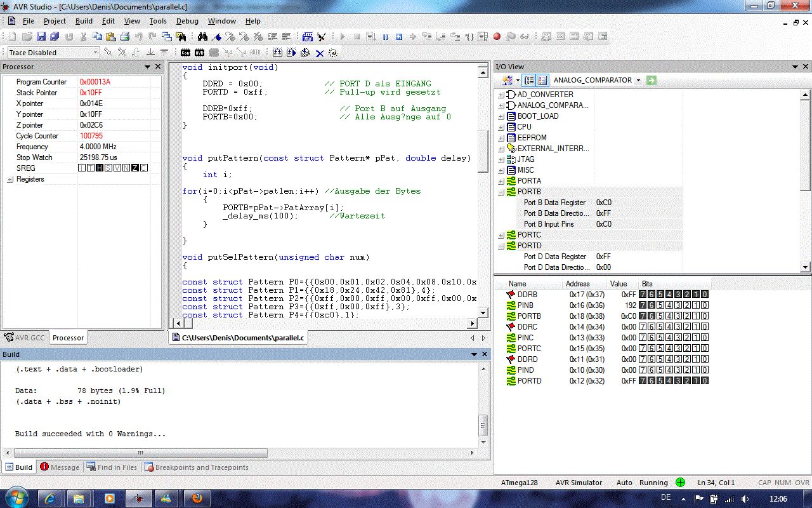Screen dimensions: 812x508
Task: Switch to the AVR GCC tab
Action: click(x=24, y=338)
